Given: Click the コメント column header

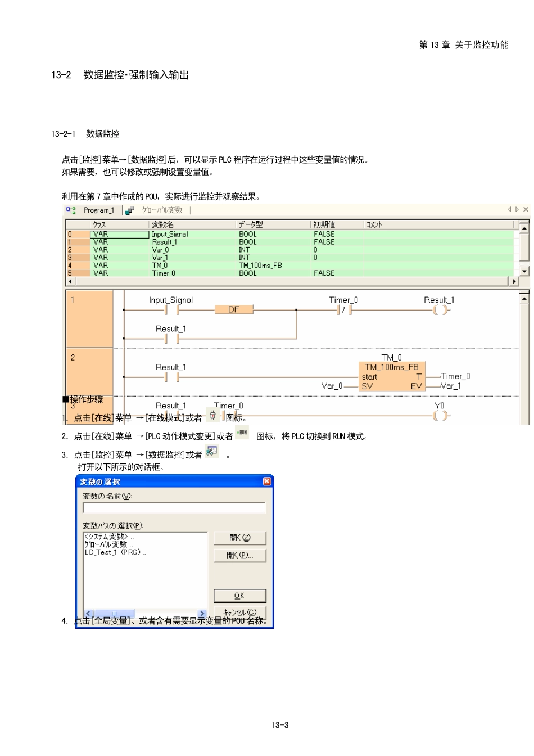Looking at the screenshot, I should coord(438,224).
